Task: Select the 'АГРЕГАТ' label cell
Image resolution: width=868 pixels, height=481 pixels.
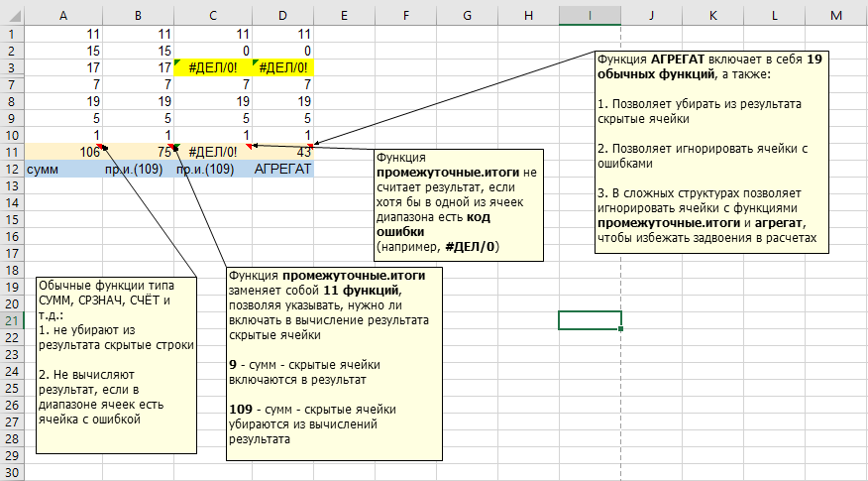Action: click(282, 169)
